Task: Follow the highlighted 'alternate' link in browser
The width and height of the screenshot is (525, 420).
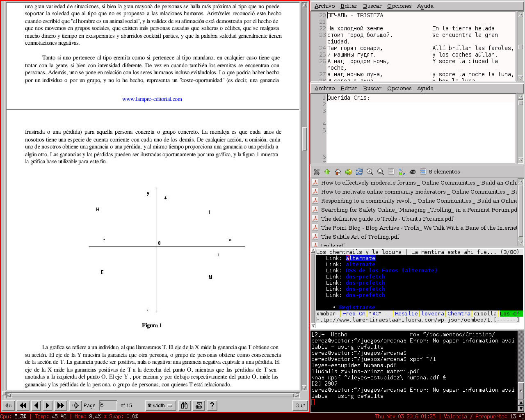Action: coord(361,258)
